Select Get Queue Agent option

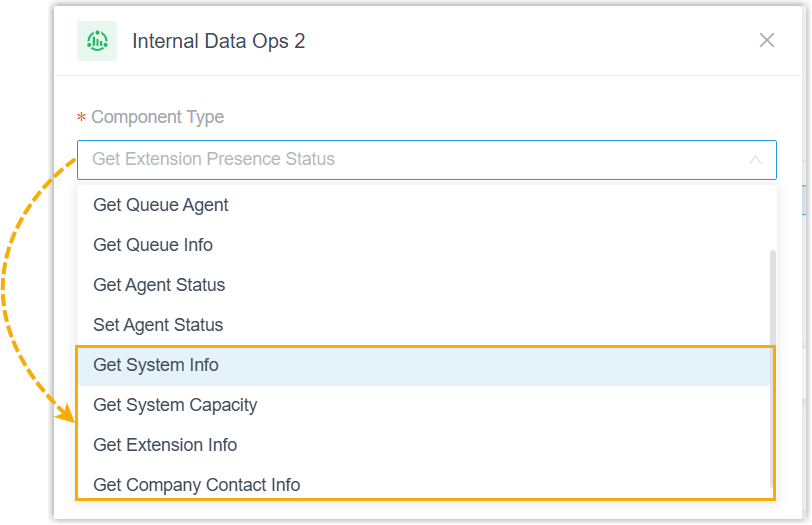pos(161,205)
